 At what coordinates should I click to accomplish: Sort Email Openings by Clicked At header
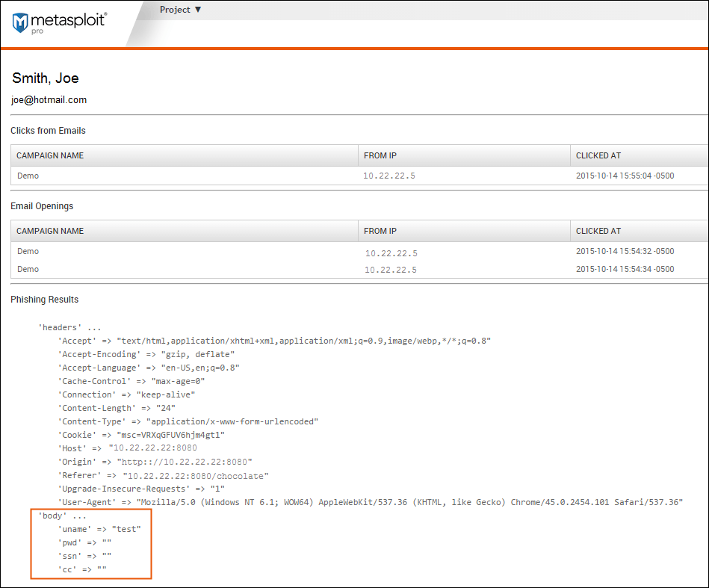click(598, 231)
